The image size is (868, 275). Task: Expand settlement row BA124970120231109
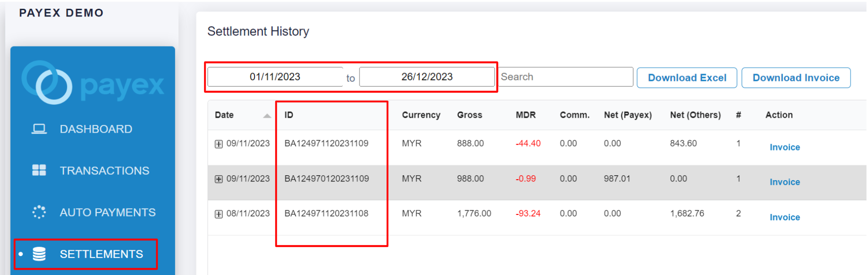[x=219, y=179]
